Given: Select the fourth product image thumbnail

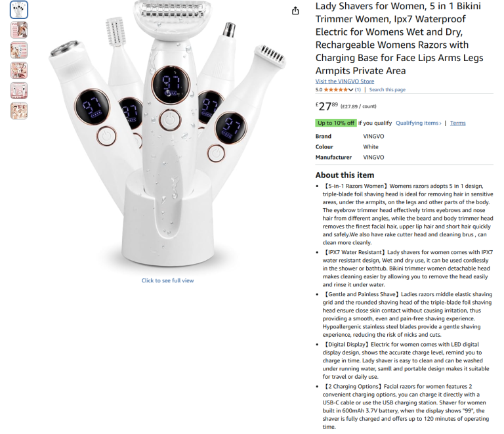Looking at the screenshot, I should (x=19, y=70).
